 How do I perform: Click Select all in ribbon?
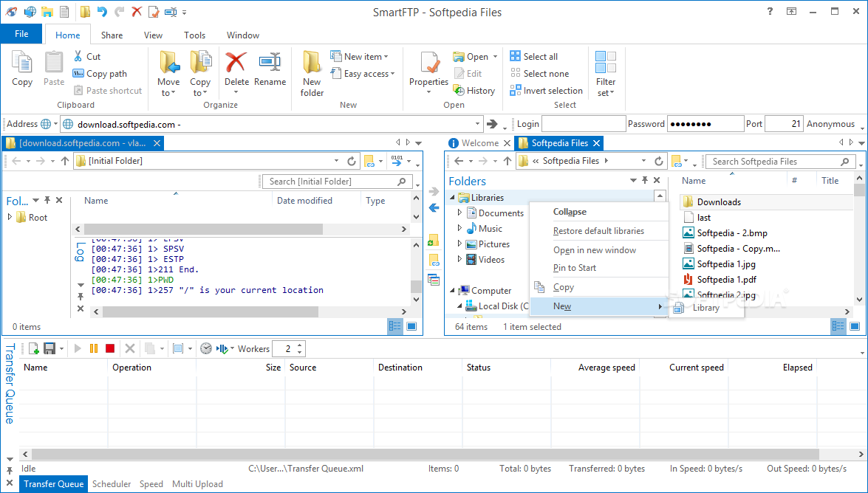click(534, 56)
